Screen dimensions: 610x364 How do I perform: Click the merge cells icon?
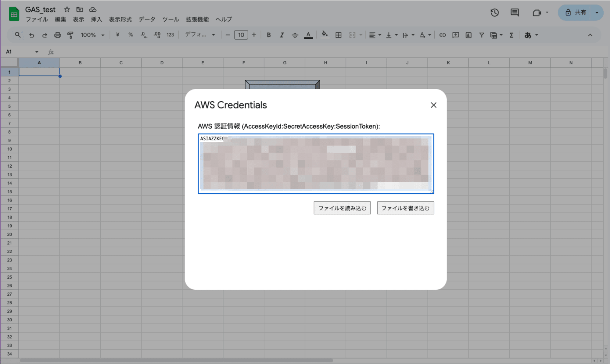[x=352, y=35]
